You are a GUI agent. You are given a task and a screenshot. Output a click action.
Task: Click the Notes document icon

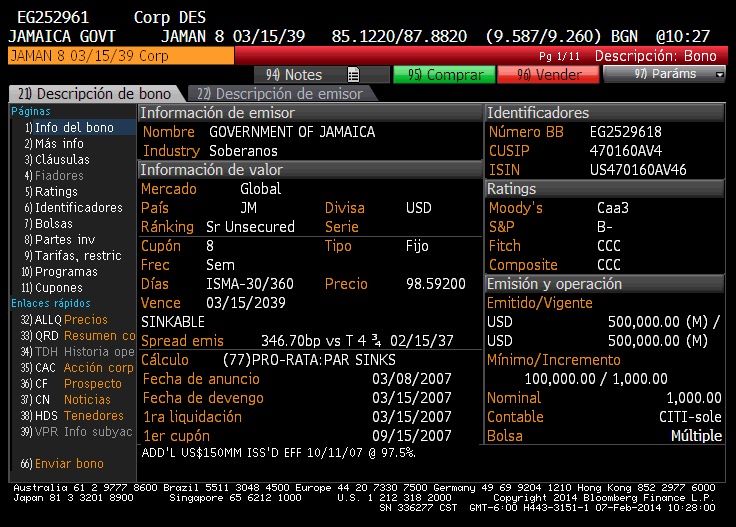(x=353, y=75)
